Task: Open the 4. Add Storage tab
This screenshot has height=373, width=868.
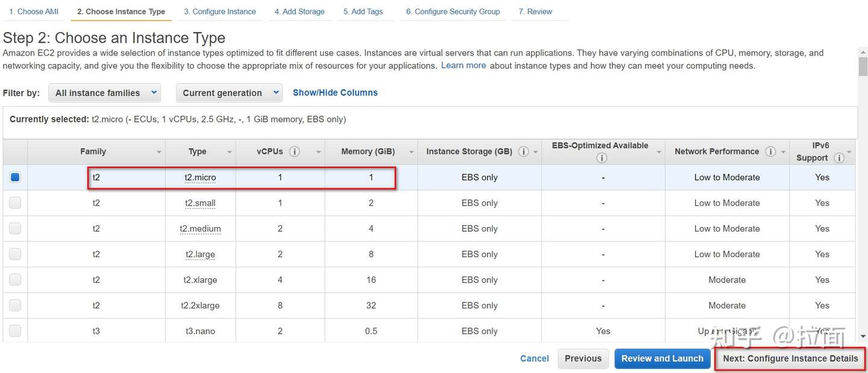Action: click(300, 11)
